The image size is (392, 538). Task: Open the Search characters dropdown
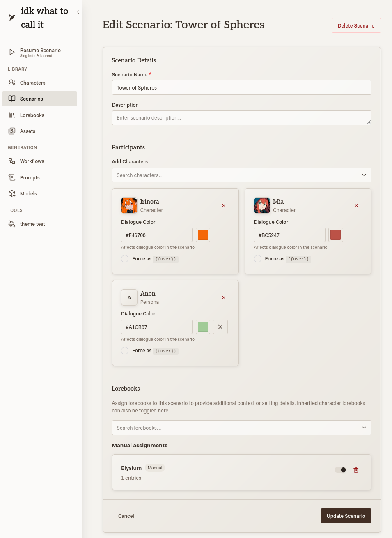[241, 175]
